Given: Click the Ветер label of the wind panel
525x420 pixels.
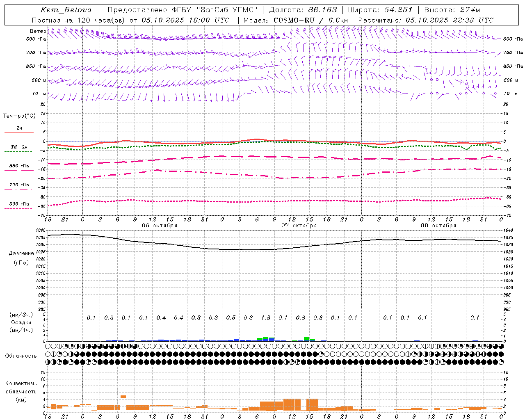Looking at the screenshot, I should (x=38, y=31).
